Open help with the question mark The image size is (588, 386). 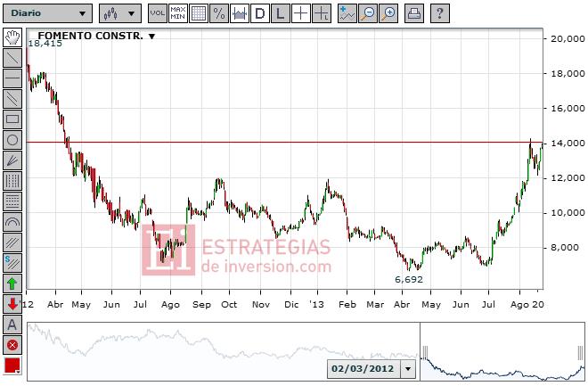[x=440, y=13]
